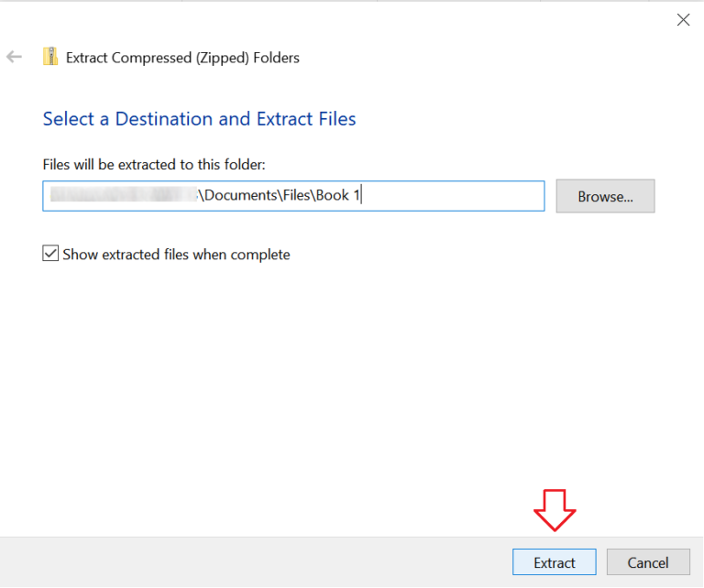704x588 pixels.
Task: Place cursor on 'Documents' in the path
Action: click(x=236, y=196)
